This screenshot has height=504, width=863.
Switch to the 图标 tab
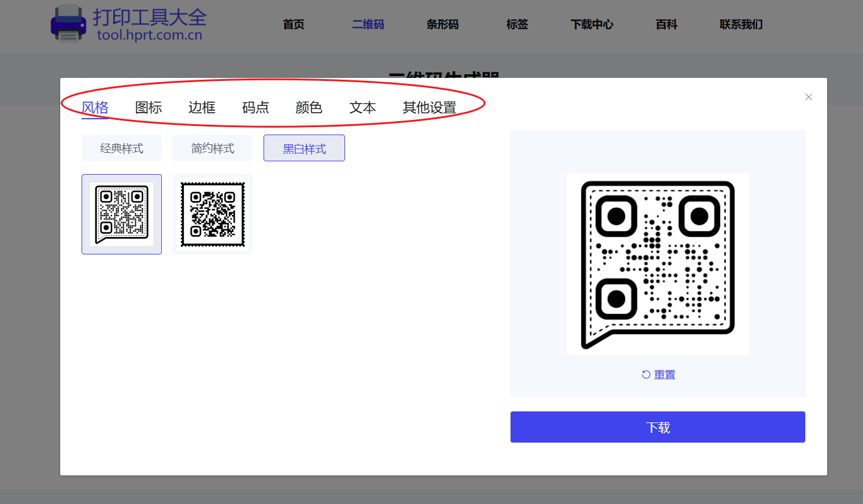click(148, 108)
